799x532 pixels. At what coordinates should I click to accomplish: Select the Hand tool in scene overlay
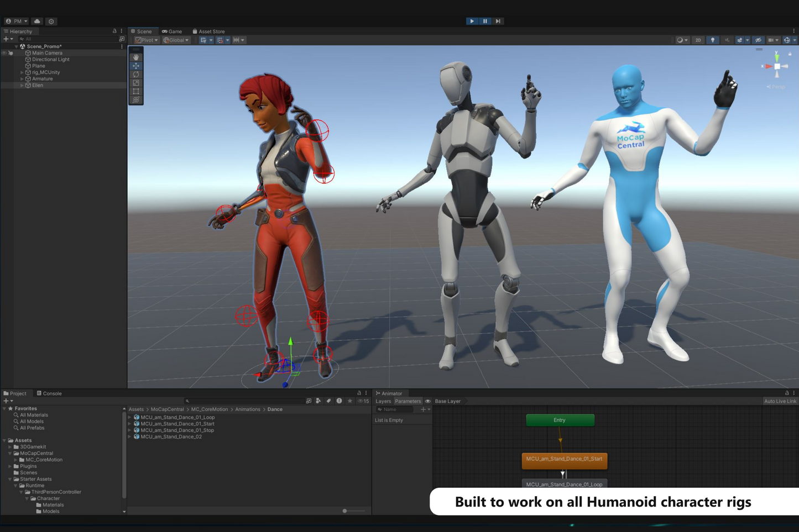(x=135, y=57)
